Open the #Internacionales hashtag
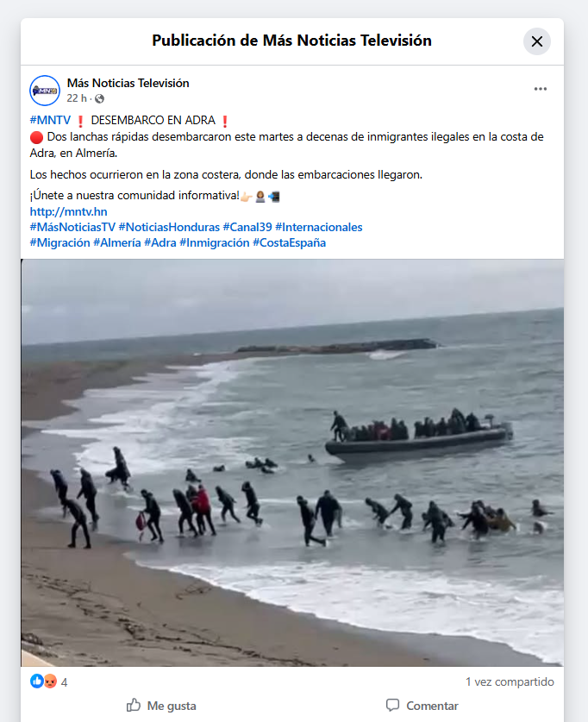588x722 pixels. coord(318,227)
